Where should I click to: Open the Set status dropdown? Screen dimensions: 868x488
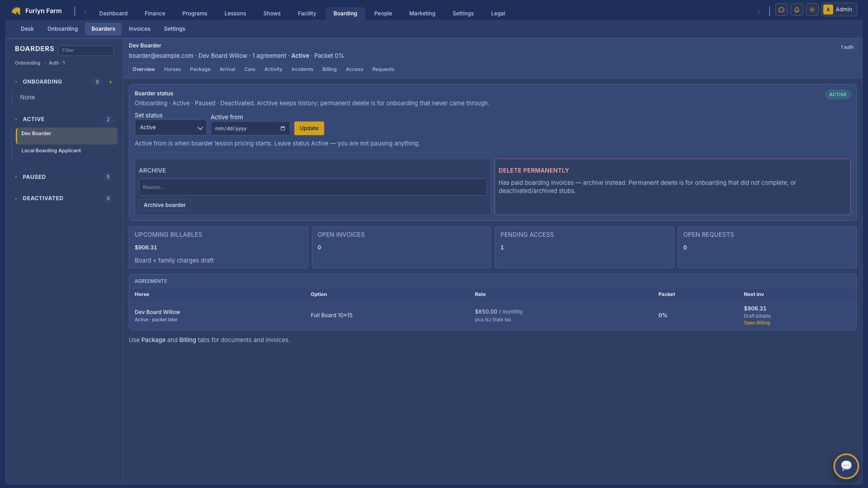click(171, 127)
